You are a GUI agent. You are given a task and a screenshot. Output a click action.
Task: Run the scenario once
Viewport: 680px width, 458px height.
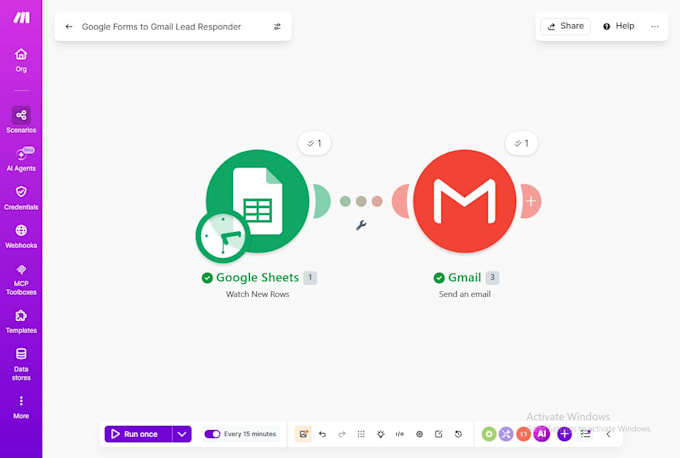pyautogui.click(x=138, y=434)
